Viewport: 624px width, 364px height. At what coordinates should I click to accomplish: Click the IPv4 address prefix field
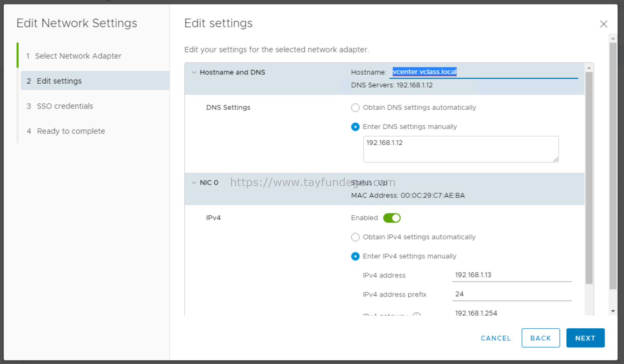(512, 294)
